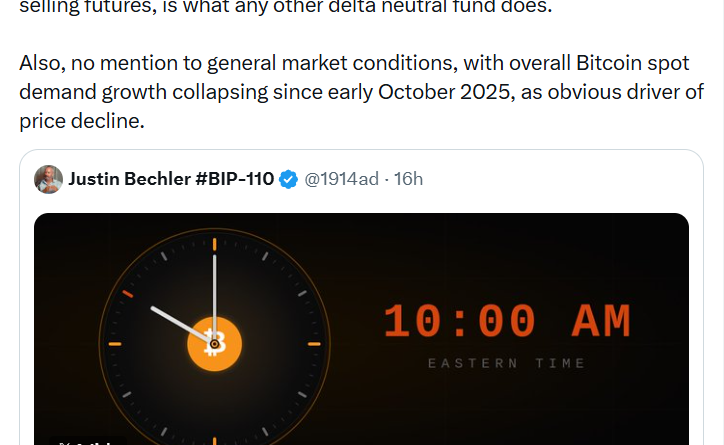Click the orange 9 o'clock marker

(115, 344)
